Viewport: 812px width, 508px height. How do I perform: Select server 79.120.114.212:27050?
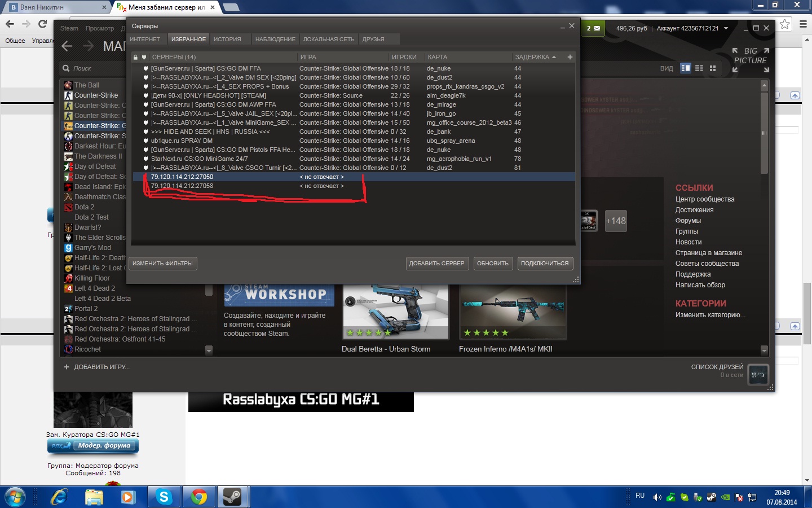click(354, 177)
